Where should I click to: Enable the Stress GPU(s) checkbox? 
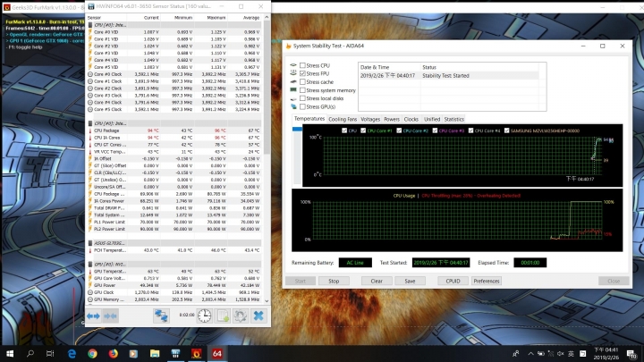point(302,106)
